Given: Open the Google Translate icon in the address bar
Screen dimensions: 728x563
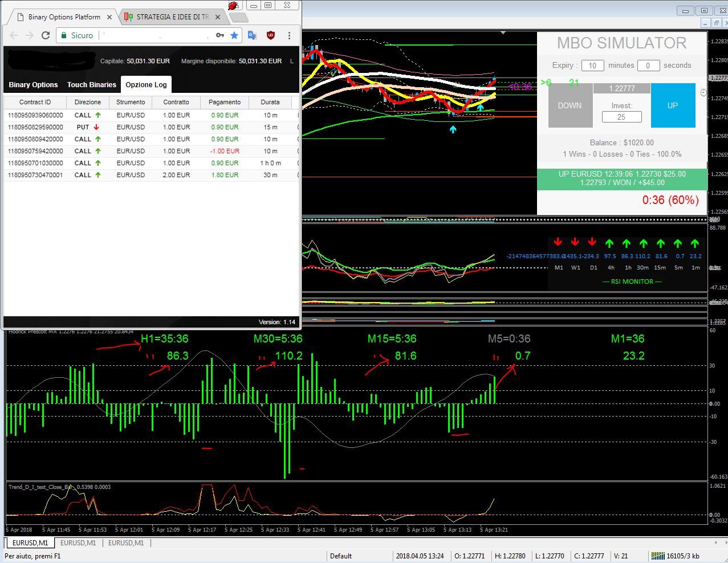Looking at the screenshot, I should (252, 35).
